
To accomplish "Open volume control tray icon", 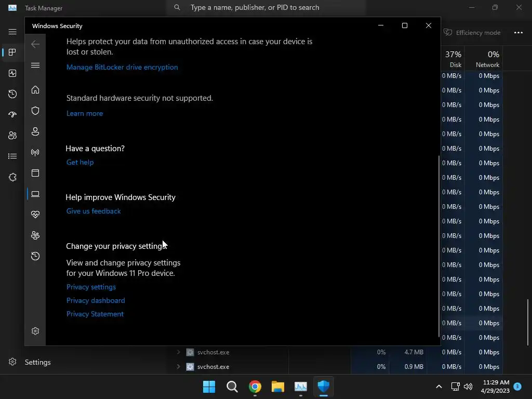I will coord(468,387).
